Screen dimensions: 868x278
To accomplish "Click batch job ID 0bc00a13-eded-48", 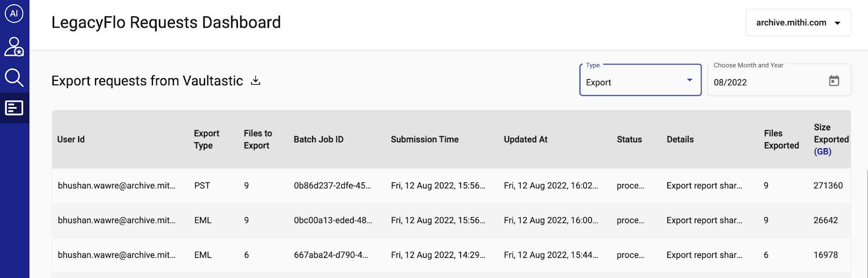I will pos(333,220).
